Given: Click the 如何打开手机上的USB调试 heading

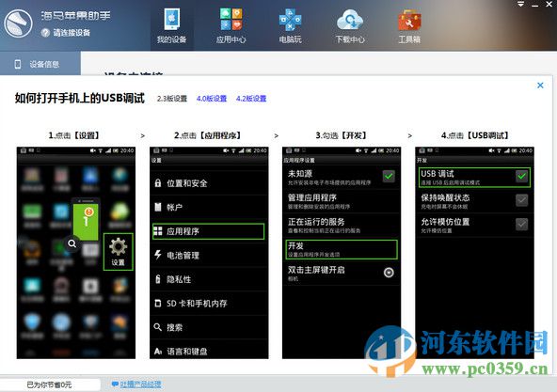Looking at the screenshot, I should (x=80, y=98).
